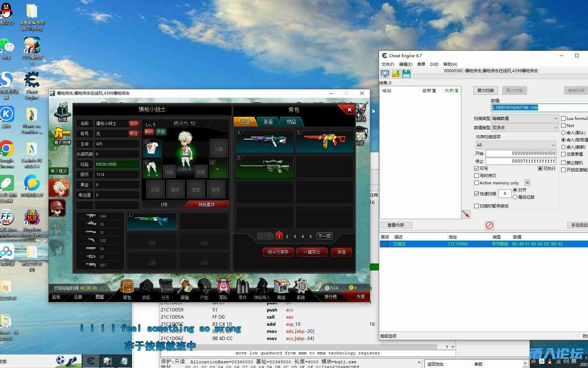Open the 背包 backpack icon in game

tap(127, 288)
